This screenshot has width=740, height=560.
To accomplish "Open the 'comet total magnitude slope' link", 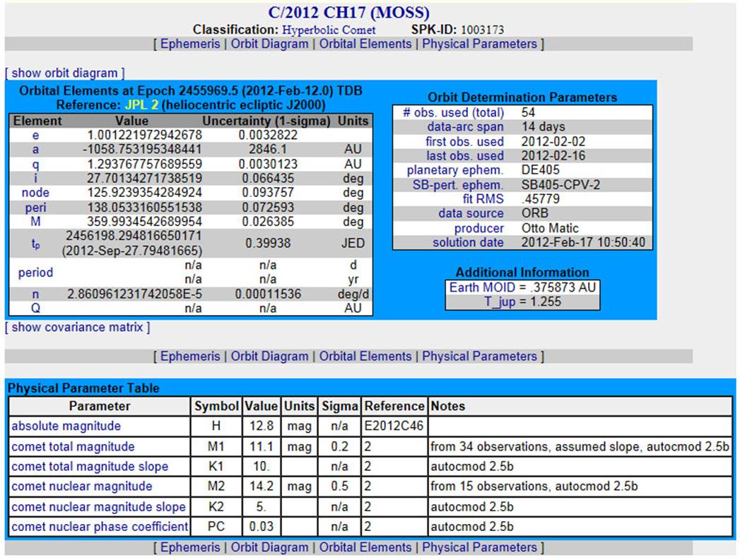I will pos(90,467).
